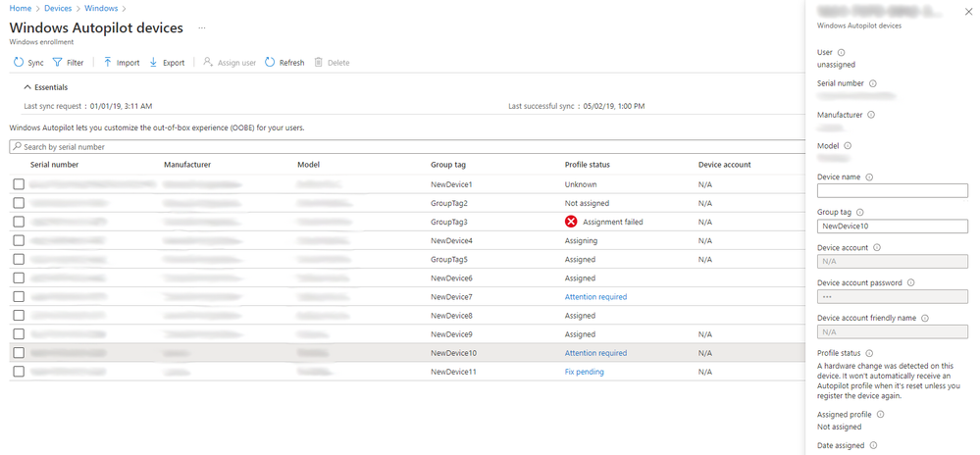Viewport: 980px width, 455px height.
Task: Click the Device account password field
Action: [x=893, y=296]
